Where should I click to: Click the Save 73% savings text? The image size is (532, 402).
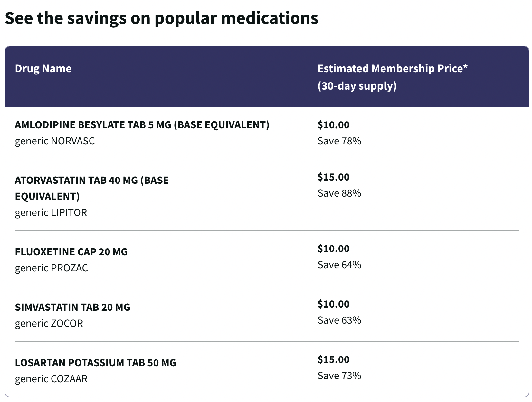click(x=339, y=376)
